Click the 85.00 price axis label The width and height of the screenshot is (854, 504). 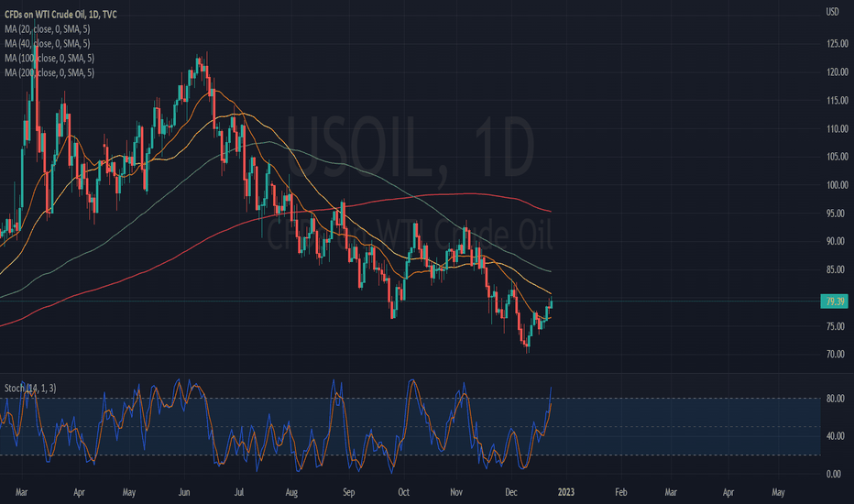pyautogui.click(x=836, y=269)
